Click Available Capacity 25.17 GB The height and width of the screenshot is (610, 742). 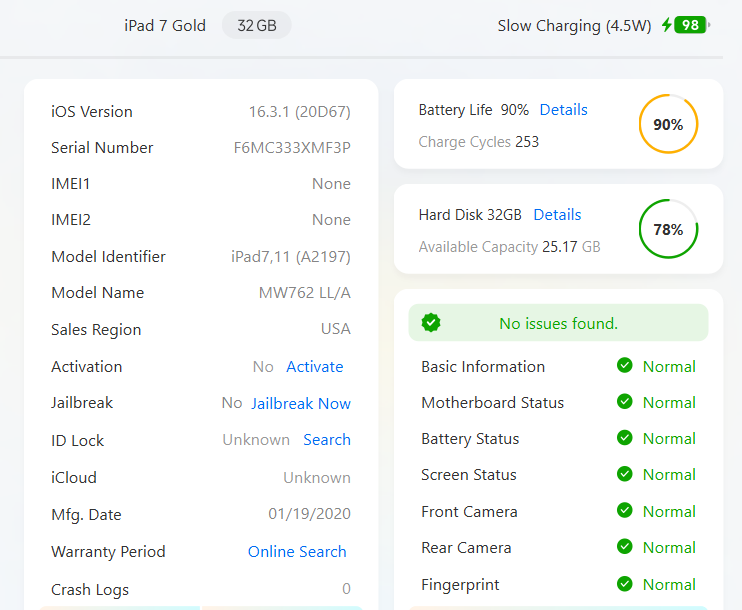[571, 247]
